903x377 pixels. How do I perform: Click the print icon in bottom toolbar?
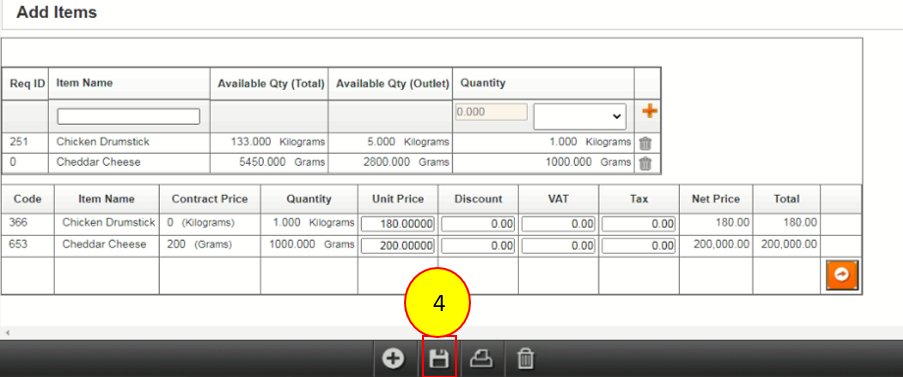click(x=481, y=359)
